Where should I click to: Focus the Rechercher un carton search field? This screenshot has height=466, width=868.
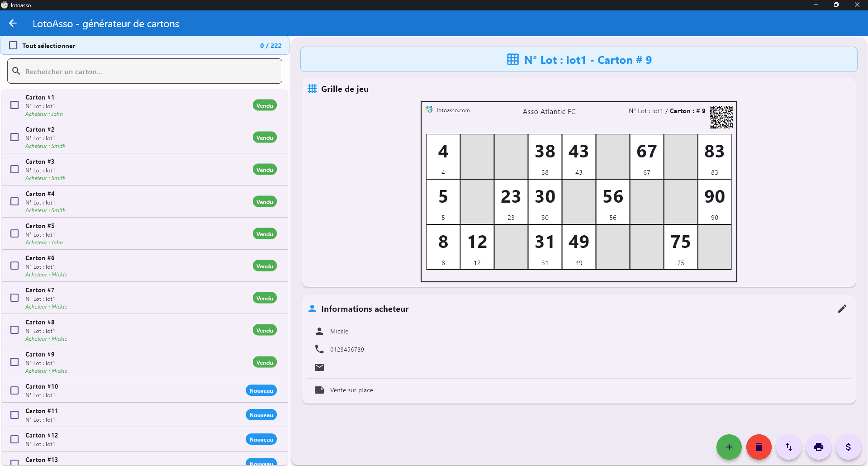[145, 71]
